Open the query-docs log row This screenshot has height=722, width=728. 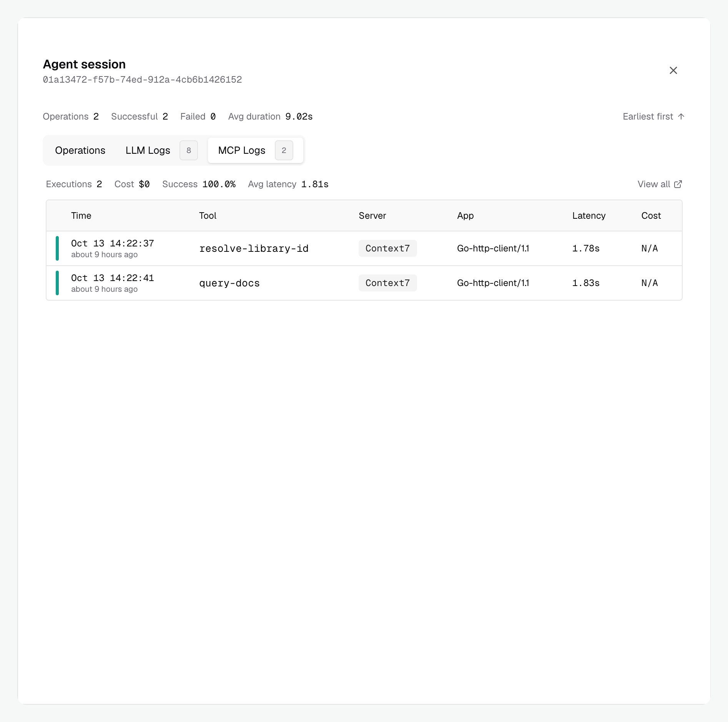point(364,283)
